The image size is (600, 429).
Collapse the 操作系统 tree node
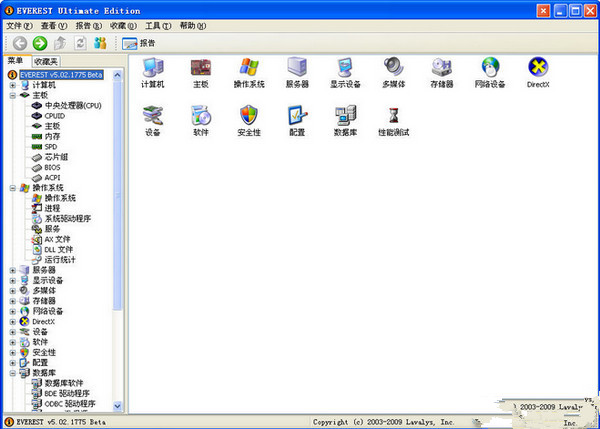click(x=13, y=187)
